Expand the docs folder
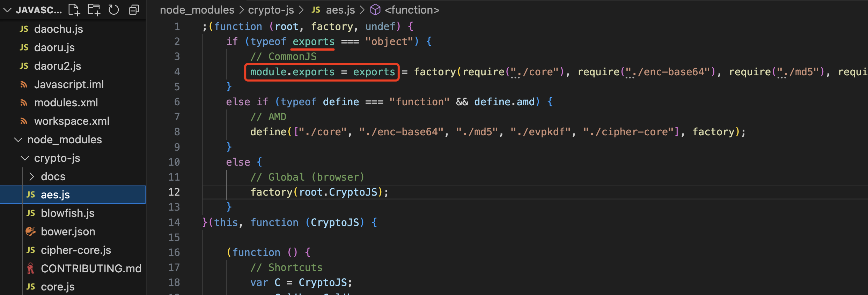Viewport: 868px width, 295px height. 32,177
